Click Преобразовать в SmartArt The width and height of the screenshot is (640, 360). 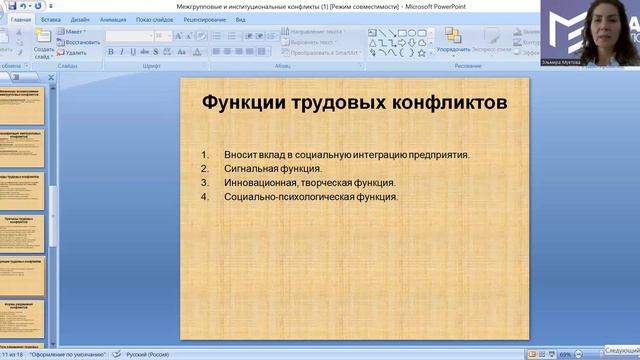click(322, 53)
